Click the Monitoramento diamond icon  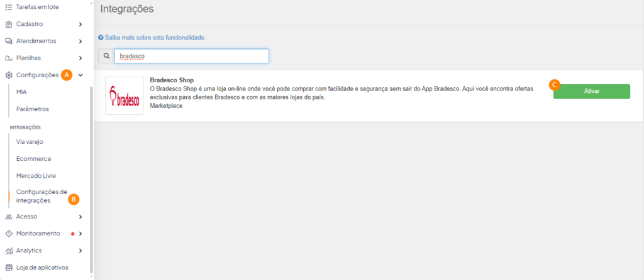point(9,234)
